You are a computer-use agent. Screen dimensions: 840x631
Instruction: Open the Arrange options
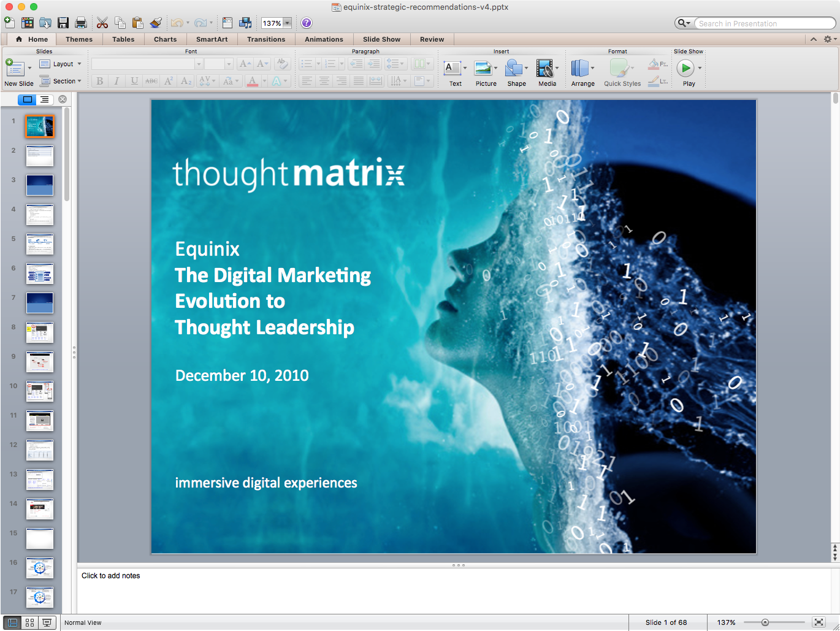582,73
